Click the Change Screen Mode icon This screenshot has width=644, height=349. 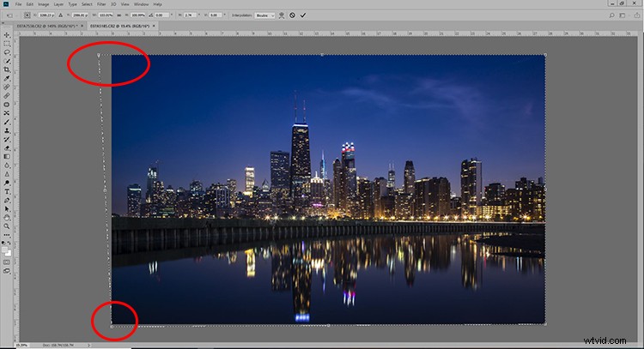coord(7,271)
